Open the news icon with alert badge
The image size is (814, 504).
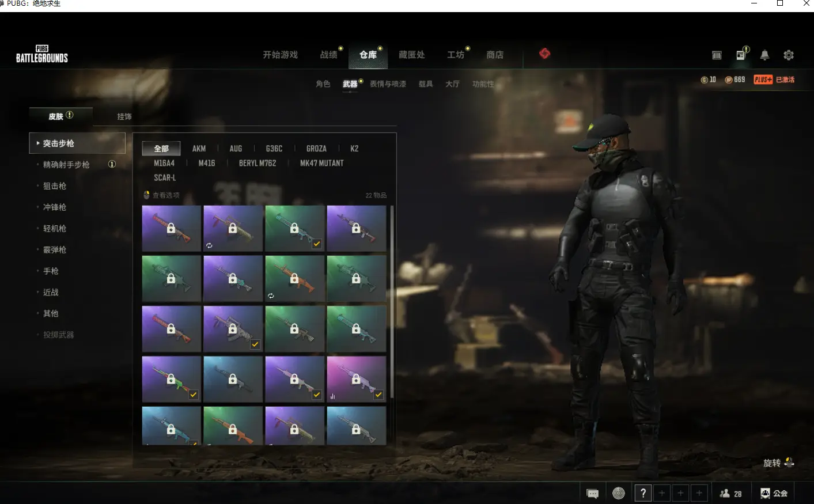[x=741, y=55]
